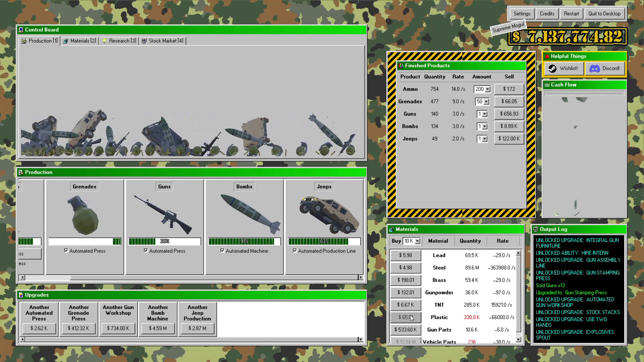Viewport: 644px width, 362px height.
Task: Click the lightbulb icon on the Research tab
Action: click(105, 41)
